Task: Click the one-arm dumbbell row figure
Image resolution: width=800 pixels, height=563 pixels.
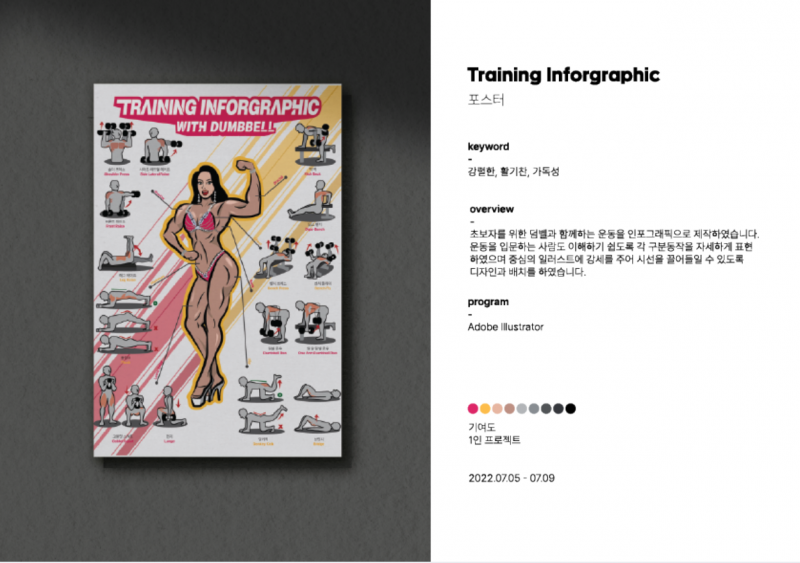Action: click(x=316, y=322)
